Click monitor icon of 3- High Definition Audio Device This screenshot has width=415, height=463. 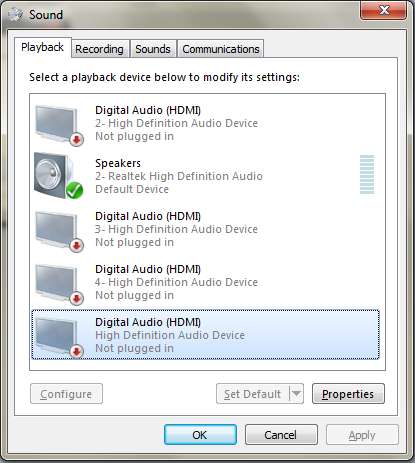tap(59, 231)
